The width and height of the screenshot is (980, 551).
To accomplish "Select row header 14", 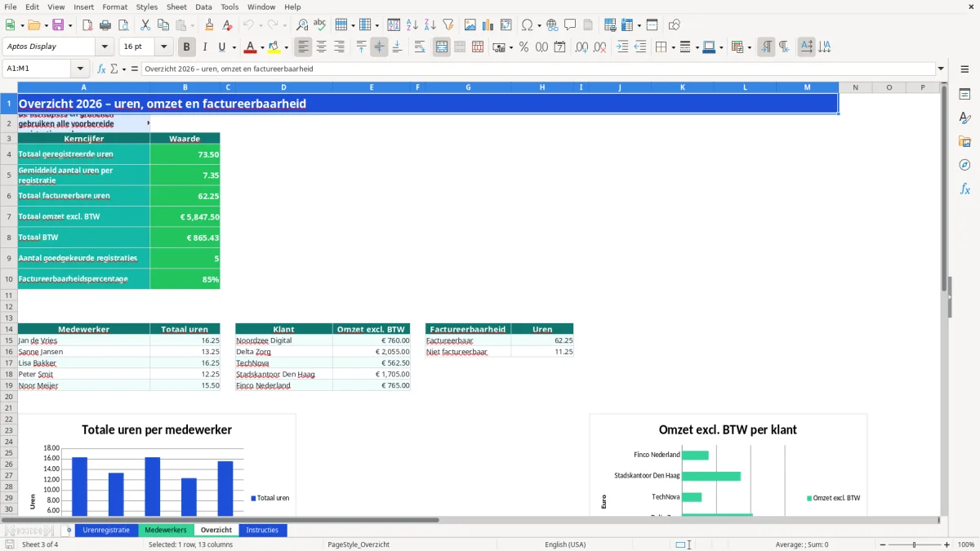I will (x=9, y=329).
